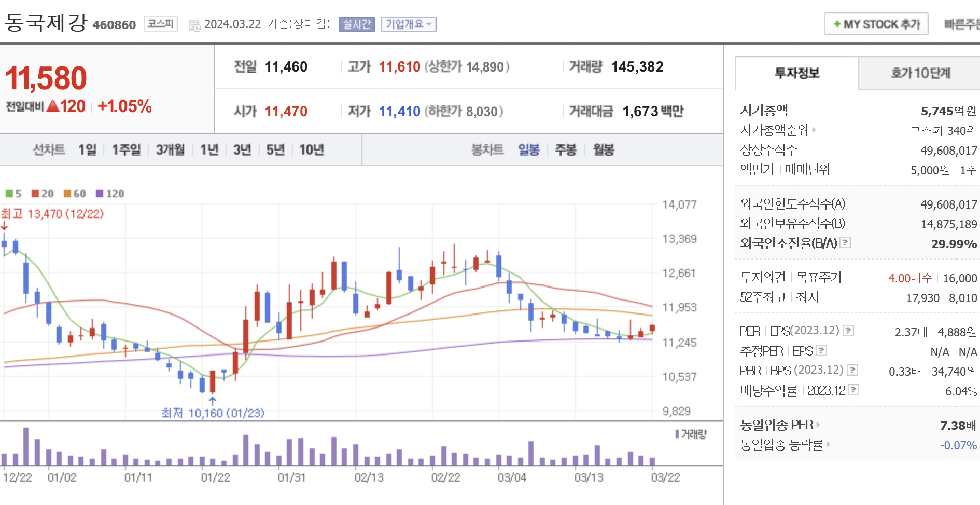Screen dimensions: 980x505
Task: Click the stock code 460860
Action: (x=114, y=25)
